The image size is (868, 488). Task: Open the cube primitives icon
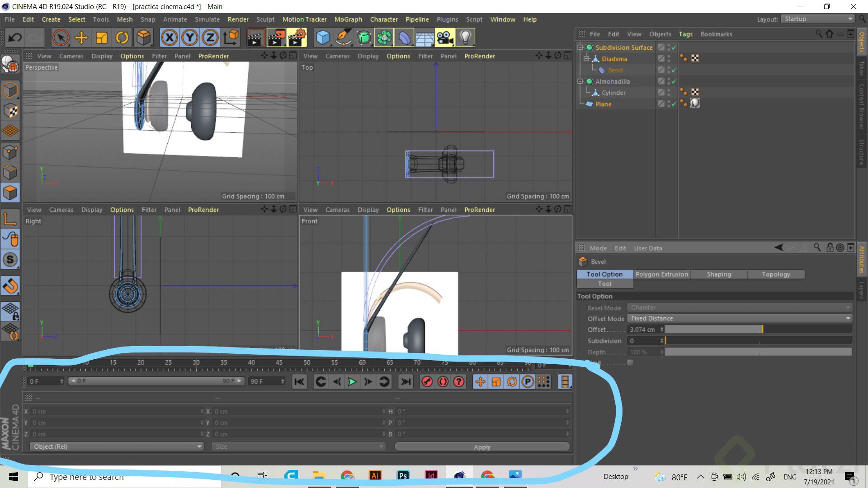(323, 38)
